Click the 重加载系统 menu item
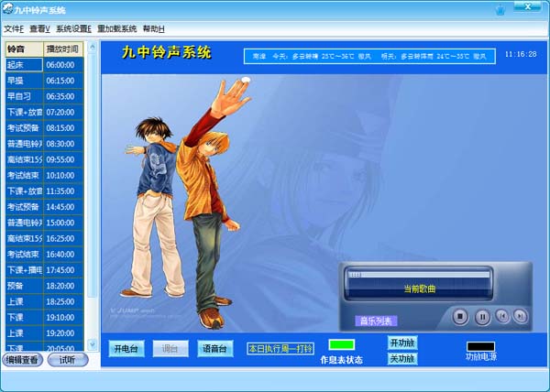Image resolution: width=550 pixels, height=392 pixels. coord(116,29)
